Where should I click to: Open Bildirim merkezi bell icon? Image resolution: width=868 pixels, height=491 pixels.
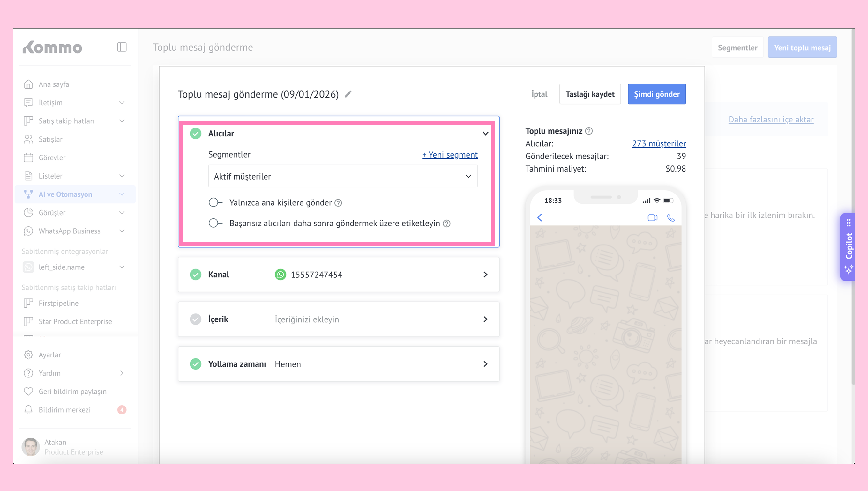point(28,409)
